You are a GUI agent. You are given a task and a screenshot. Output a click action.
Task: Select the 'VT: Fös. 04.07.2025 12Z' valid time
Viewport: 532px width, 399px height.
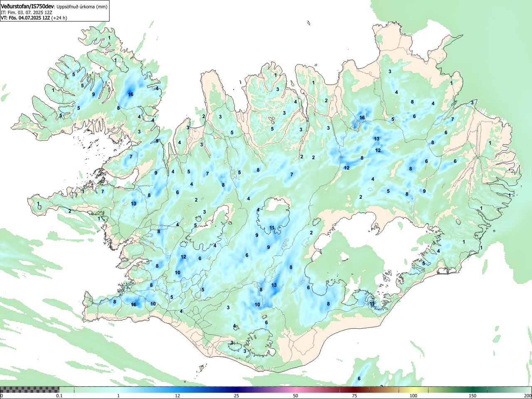25,18
